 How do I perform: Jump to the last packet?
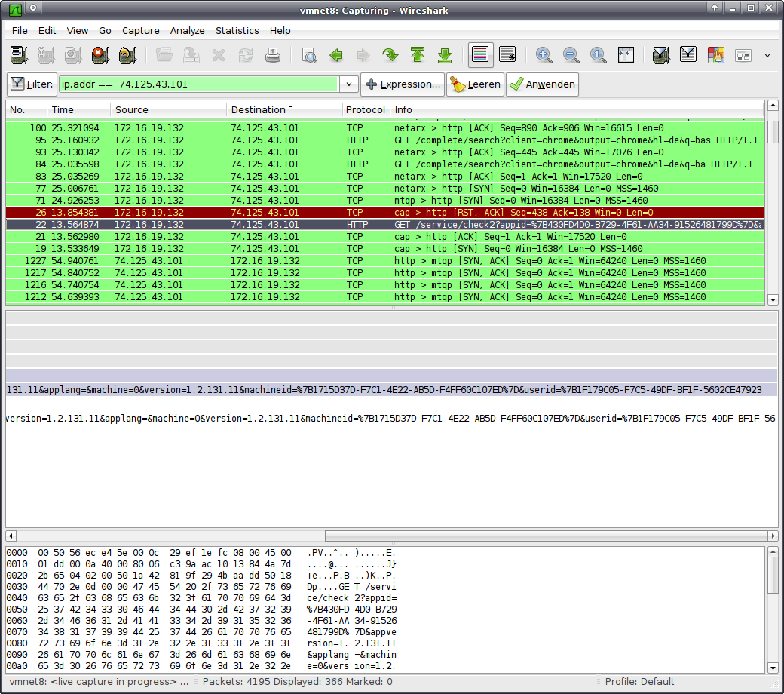[445, 55]
